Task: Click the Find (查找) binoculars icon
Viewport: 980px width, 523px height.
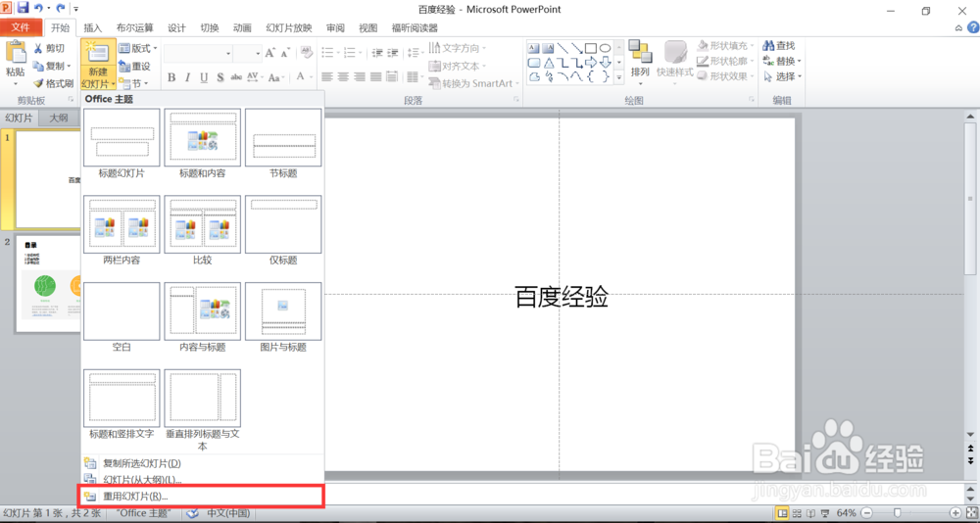Action: pos(768,46)
